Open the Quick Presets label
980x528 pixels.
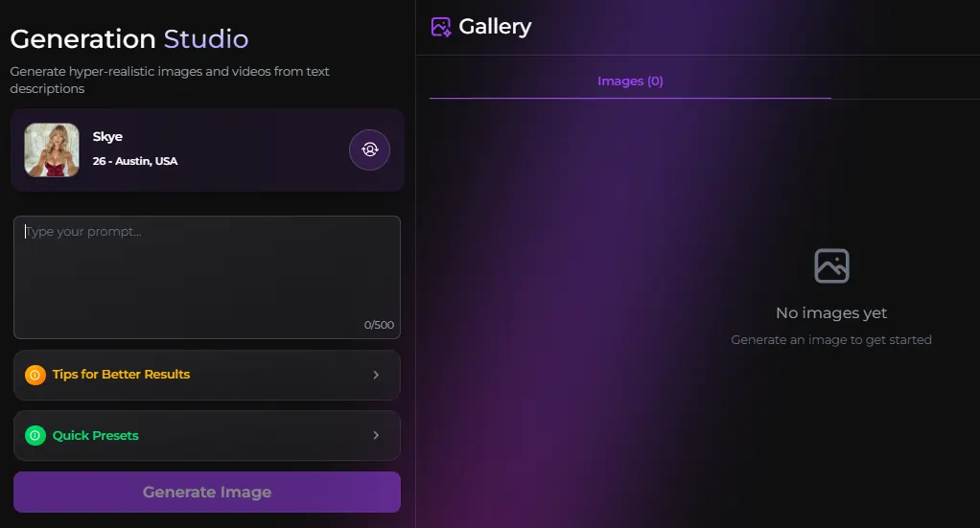click(96, 435)
